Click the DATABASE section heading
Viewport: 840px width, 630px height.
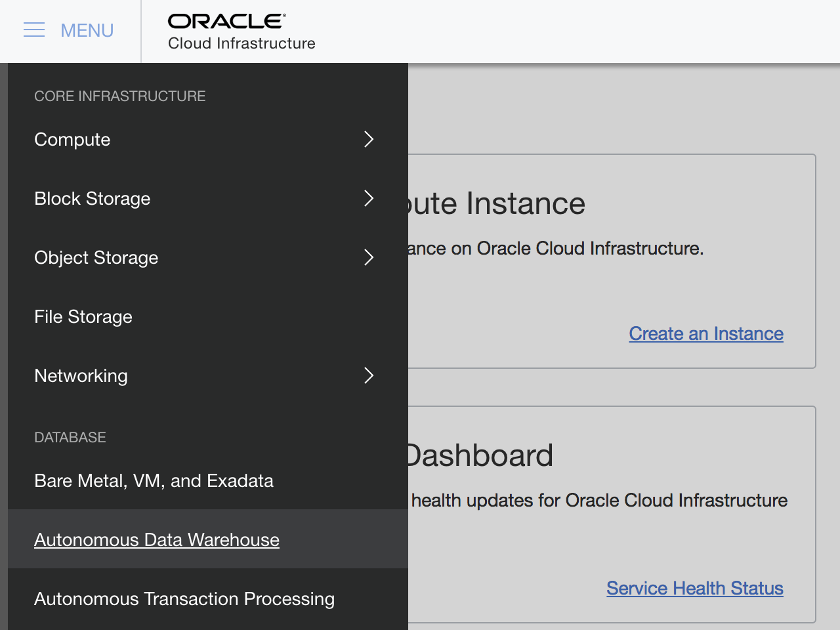click(x=70, y=437)
